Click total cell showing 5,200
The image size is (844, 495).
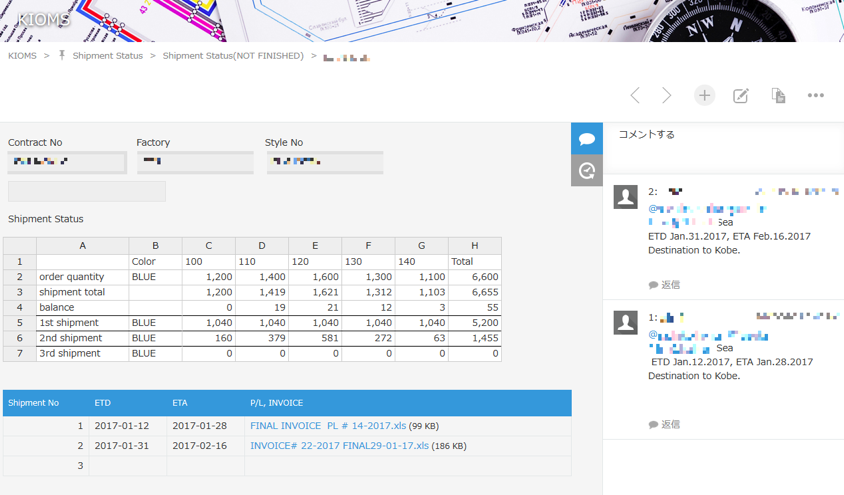[x=475, y=323]
